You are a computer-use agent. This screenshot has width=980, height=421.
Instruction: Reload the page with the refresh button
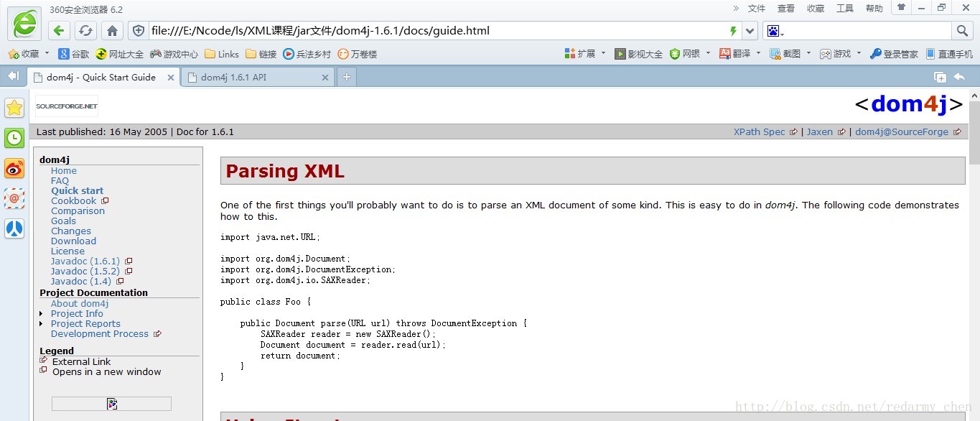85,31
